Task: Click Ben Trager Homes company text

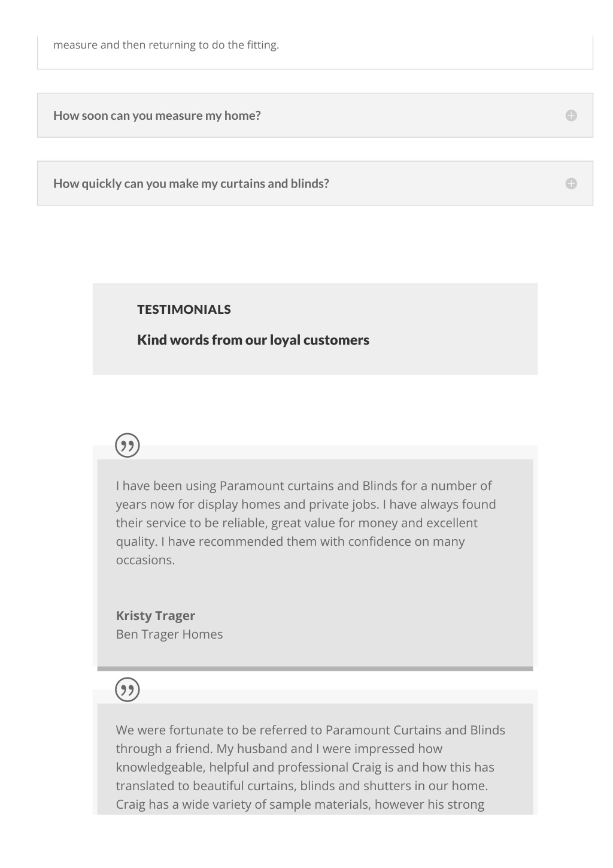Action: coord(169,634)
